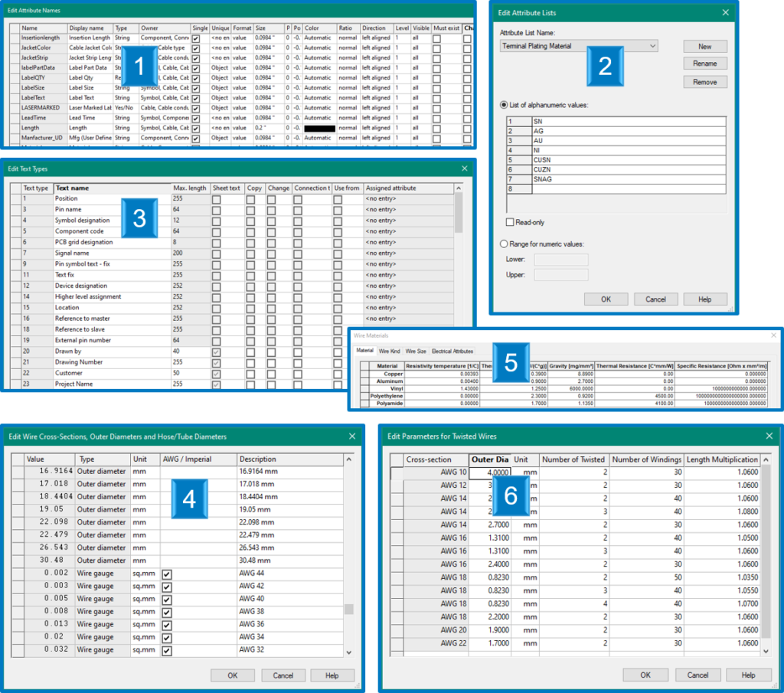Switch to the Material tab in Wire Materials
Image resolution: width=784 pixels, height=693 pixels.
pyautogui.click(x=367, y=350)
